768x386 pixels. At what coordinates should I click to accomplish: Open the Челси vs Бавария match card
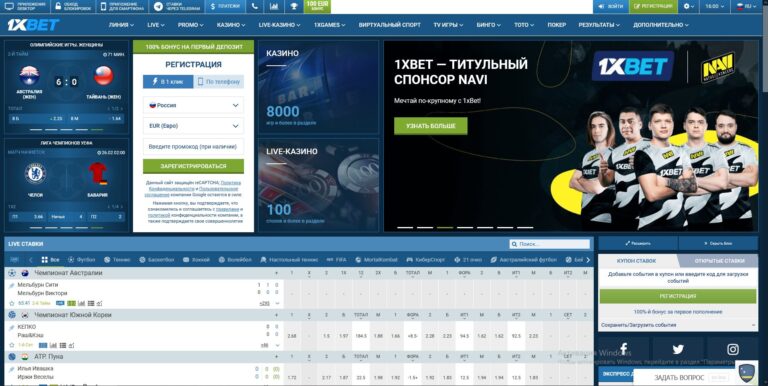click(x=67, y=185)
